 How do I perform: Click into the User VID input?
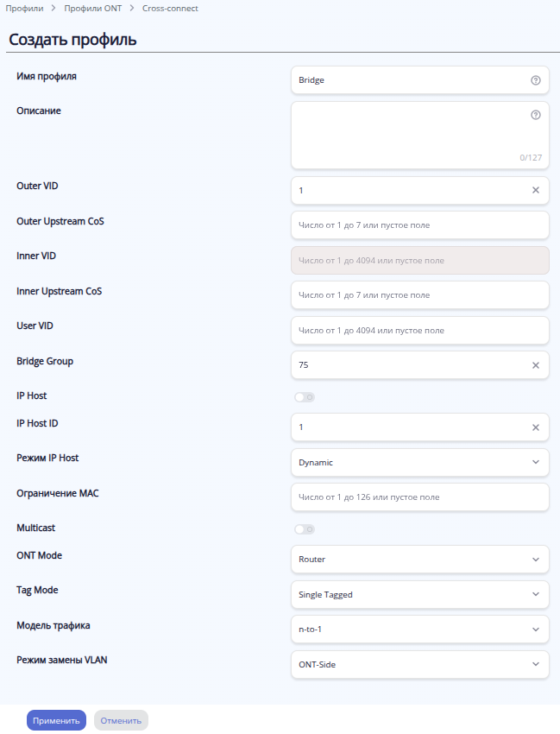point(419,330)
